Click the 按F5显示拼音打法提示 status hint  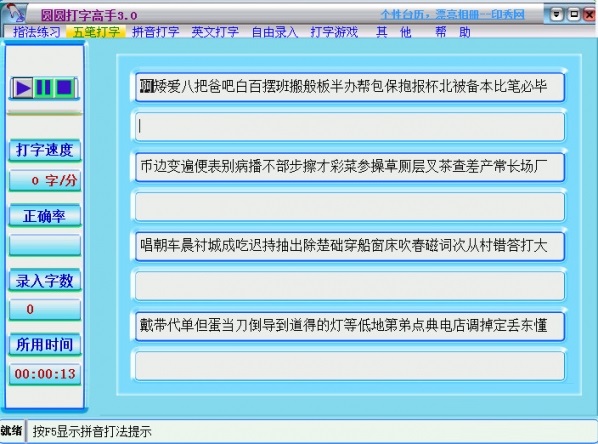(92, 431)
